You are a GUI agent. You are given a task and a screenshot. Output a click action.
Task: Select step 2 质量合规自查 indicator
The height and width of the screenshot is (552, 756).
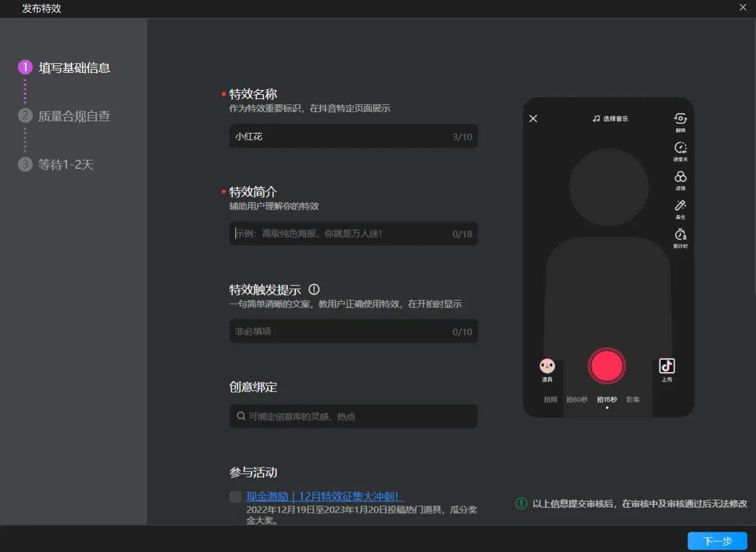(x=25, y=116)
